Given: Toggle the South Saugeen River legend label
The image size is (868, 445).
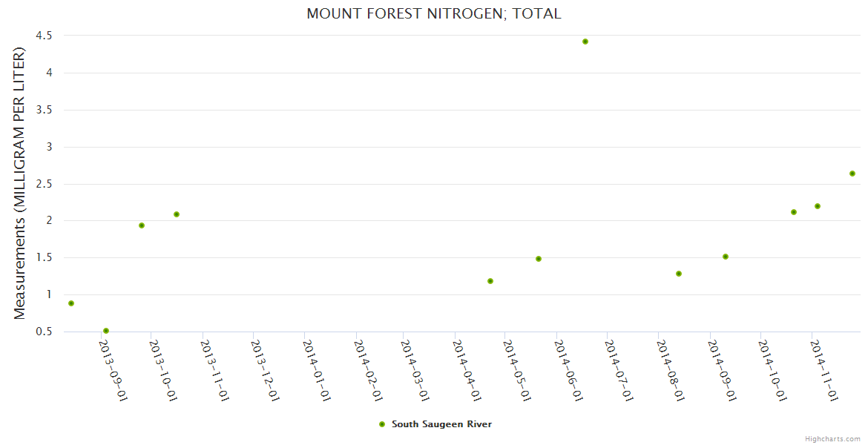Looking at the screenshot, I should [x=441, y=424].
